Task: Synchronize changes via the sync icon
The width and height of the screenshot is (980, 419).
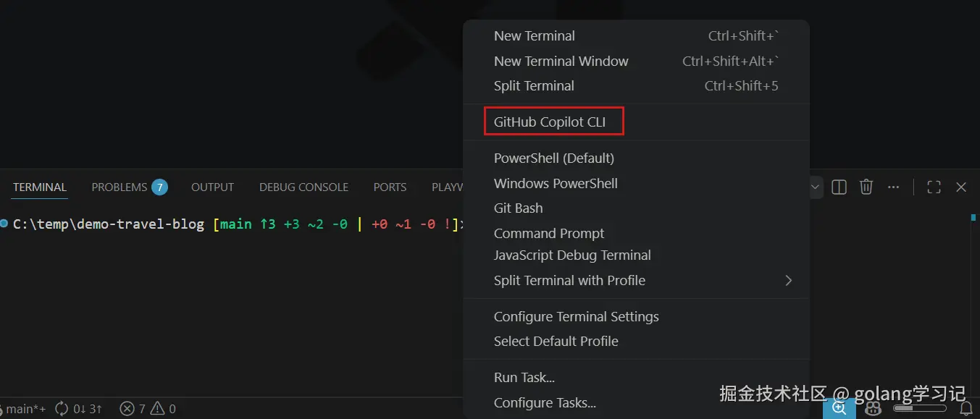Action: click(x=62, y=409)
